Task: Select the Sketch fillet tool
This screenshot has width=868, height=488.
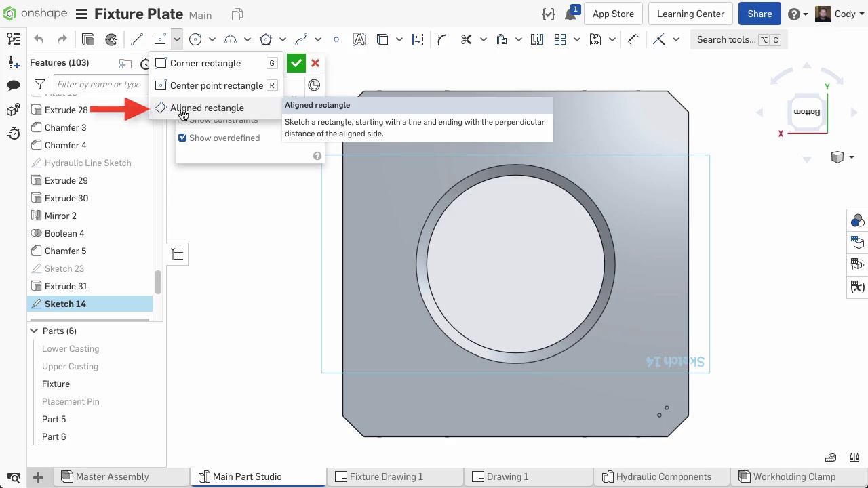Action: pyautogui.click(x=443, y=39)
